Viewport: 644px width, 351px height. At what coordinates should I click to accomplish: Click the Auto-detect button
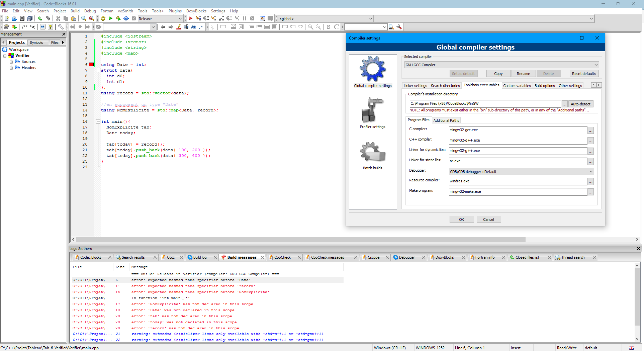click(x=580, y=104)
